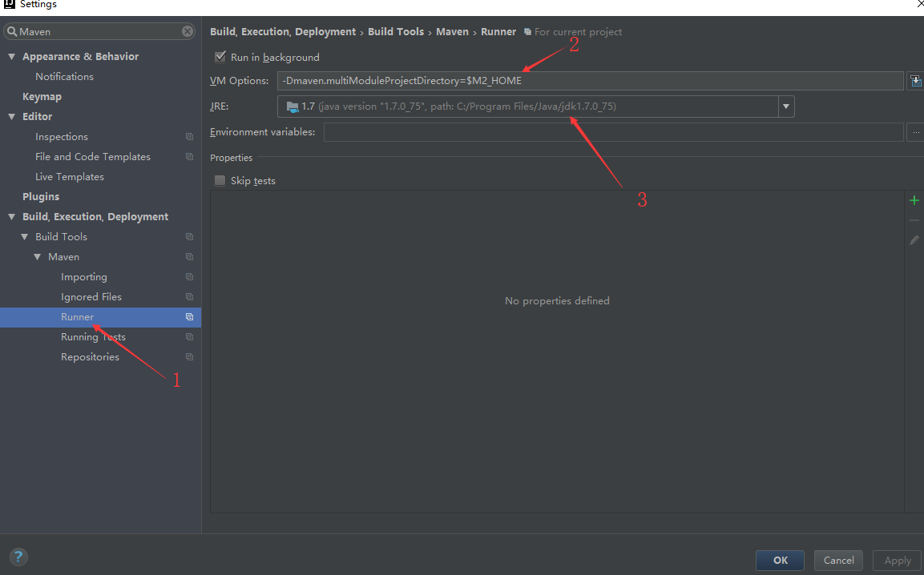Click Build, Execution, Deployment breadcrumb
924x575 pixels.
tap(283, 32)
